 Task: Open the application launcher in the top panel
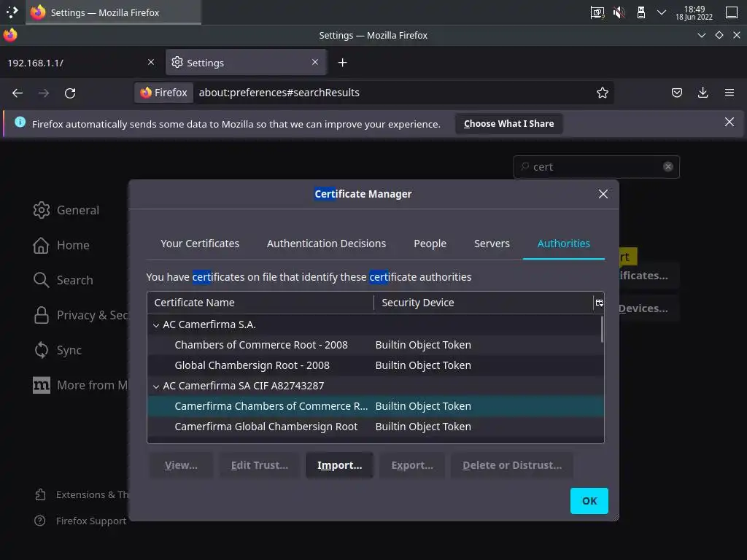coord(12,12)
